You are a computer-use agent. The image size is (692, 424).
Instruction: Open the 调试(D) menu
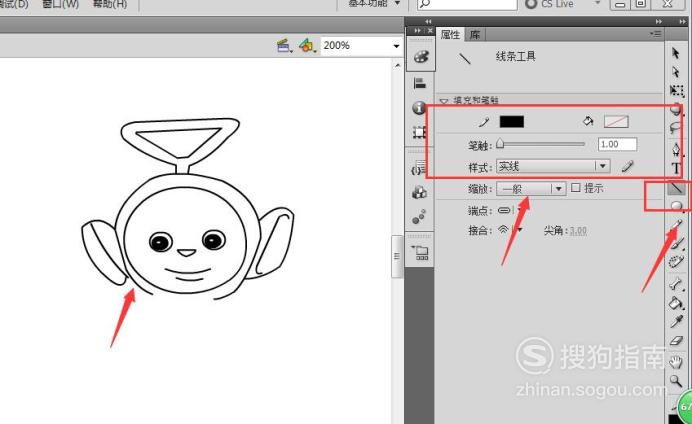(14, 4)
